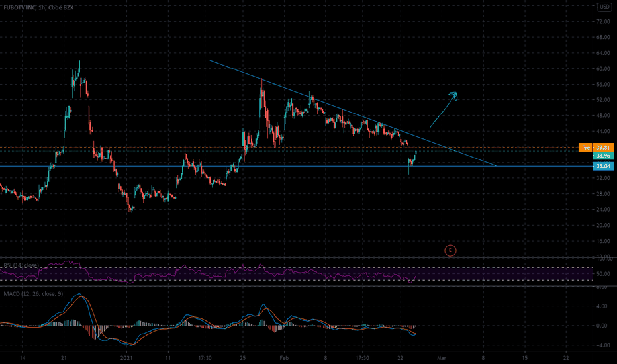The width and height of the screenshot is (617, 364).
Task: Click the 72.00 price axis label
Action: pos(603,21)
